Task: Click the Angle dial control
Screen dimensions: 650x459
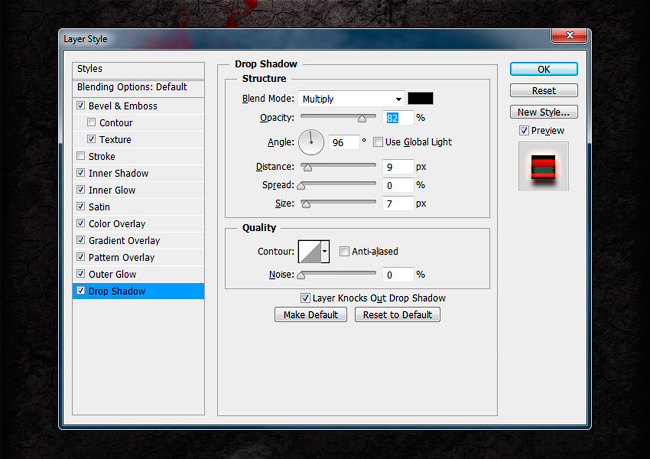Action: point(311,142)
